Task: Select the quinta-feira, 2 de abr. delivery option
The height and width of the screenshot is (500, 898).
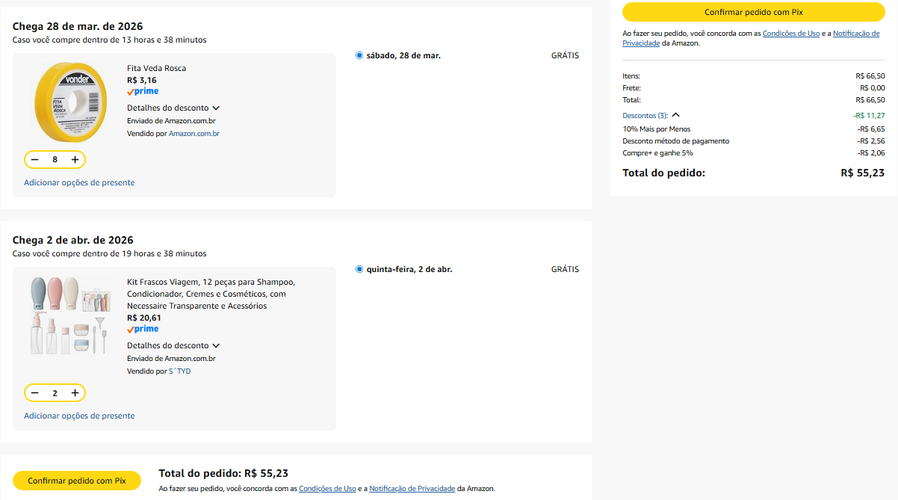Action: point(359,269)
